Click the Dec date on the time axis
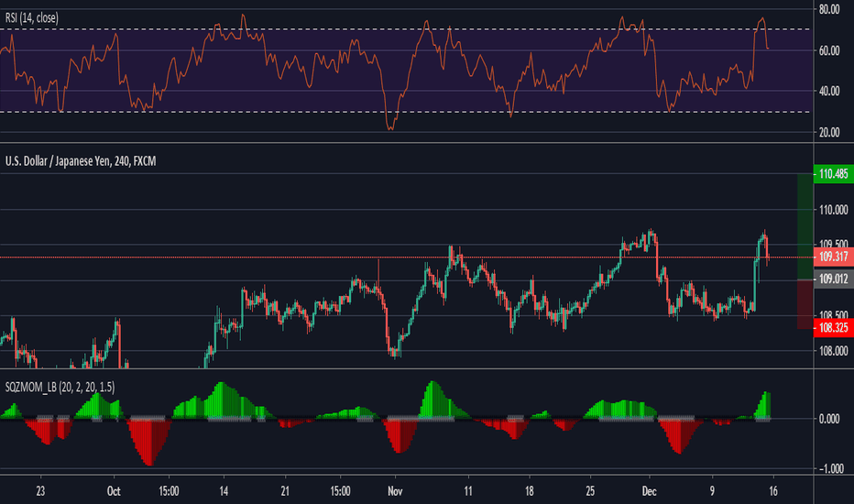This screenshot has height=504, width=854. click(x=649, y=491)
